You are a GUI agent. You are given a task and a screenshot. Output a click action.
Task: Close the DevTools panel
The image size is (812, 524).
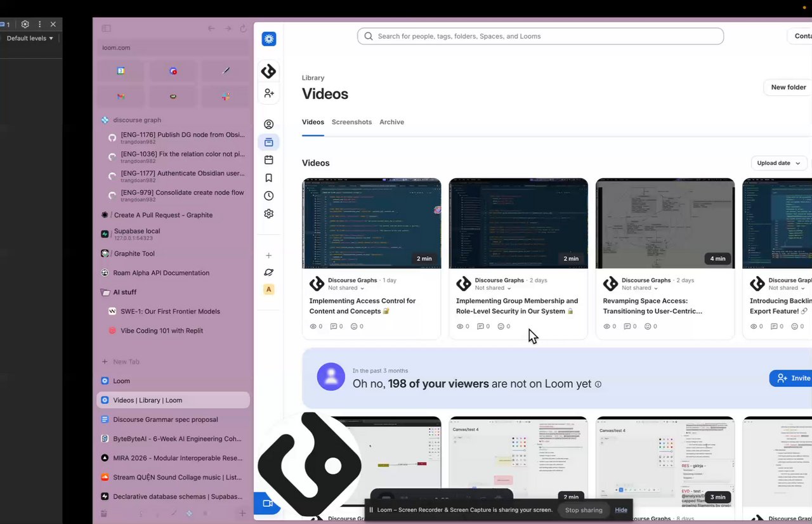pyautogui.click(x=53, y=24)
